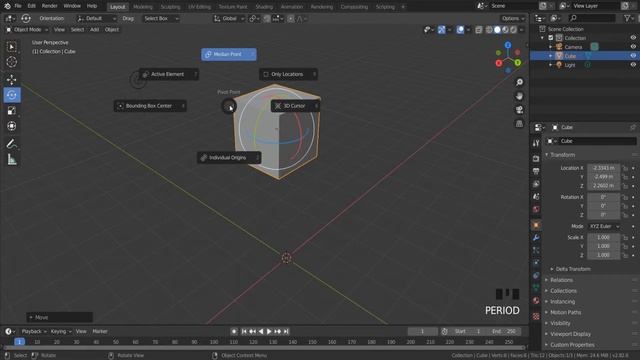Open the Modifiers wrench tab icon
640x360 pixels.
[x=536, y=238]
